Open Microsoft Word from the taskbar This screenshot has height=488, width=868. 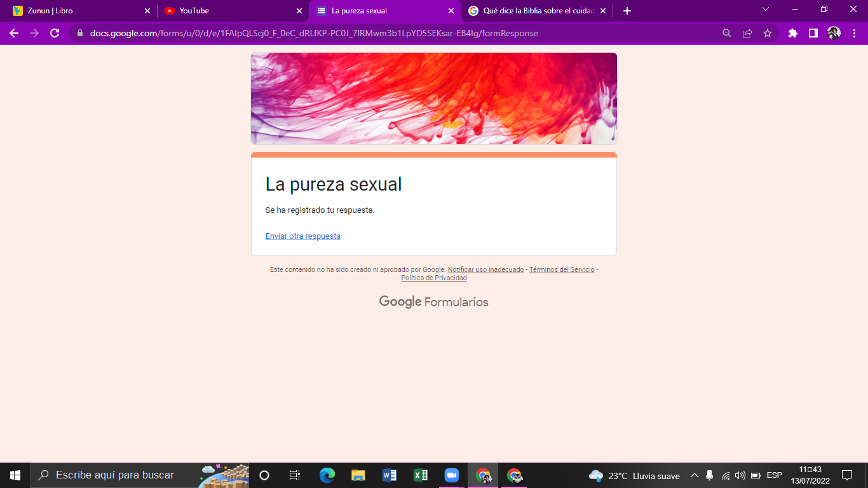pos(389,475)
